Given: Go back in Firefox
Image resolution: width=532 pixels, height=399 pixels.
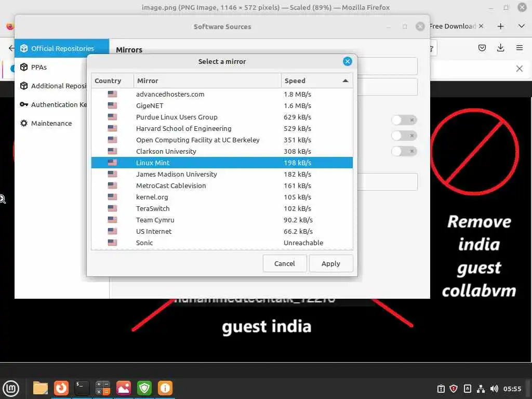Looking at the screenshot, I should [x=11, y=48].
